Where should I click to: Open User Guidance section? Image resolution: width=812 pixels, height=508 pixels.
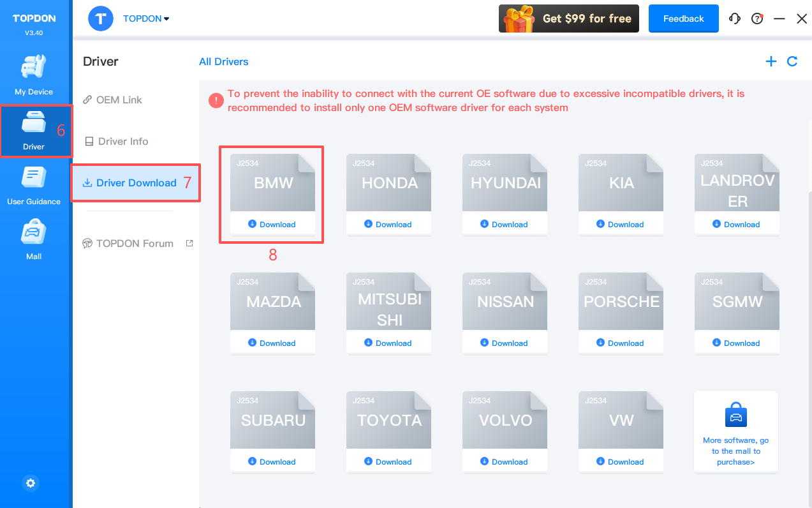point(34,185)
